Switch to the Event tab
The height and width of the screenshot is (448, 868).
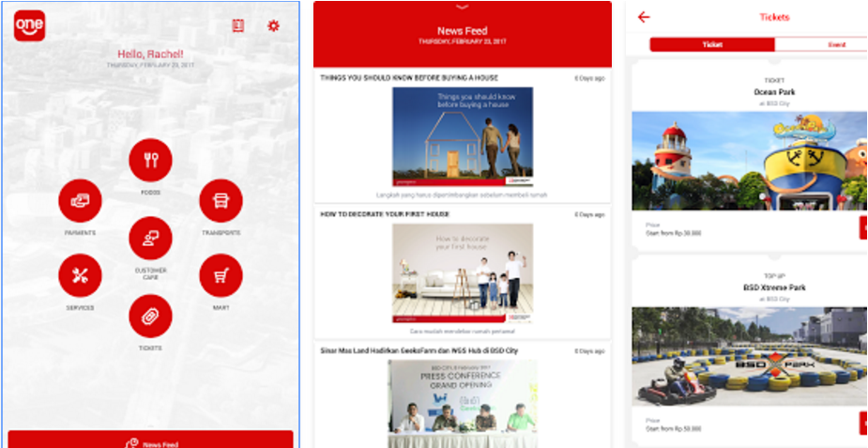click(821, 45)
